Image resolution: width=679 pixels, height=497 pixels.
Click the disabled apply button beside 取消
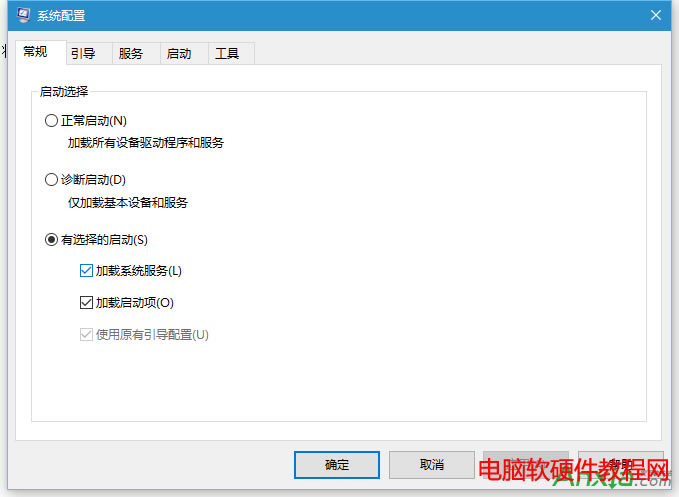tap(526, 465)
